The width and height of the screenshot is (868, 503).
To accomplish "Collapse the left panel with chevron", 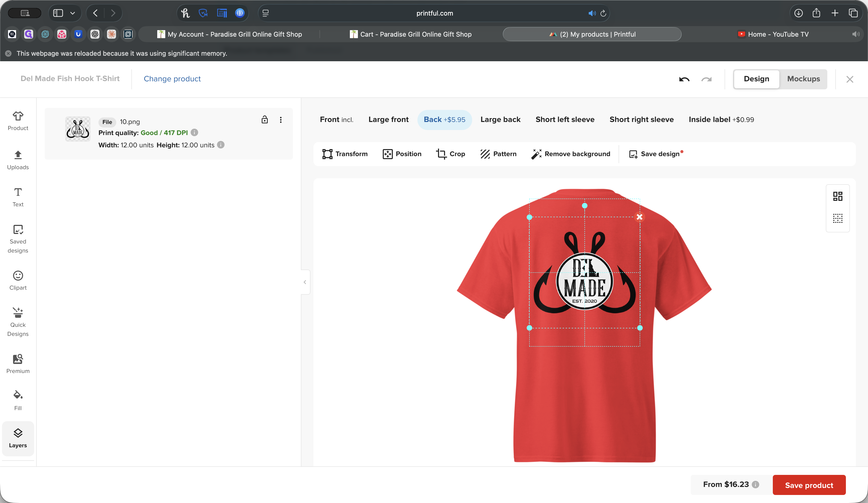I will coord(305,282).
